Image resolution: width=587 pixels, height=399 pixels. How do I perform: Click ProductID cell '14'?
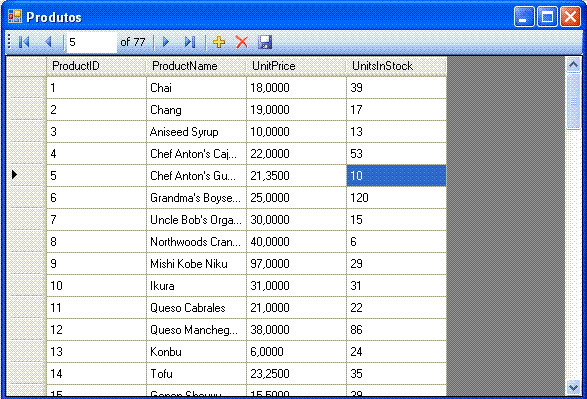tap(96, 374)
